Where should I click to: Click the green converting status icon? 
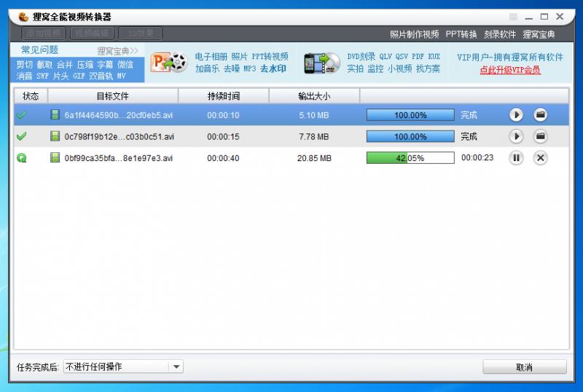tap(21, 158)
